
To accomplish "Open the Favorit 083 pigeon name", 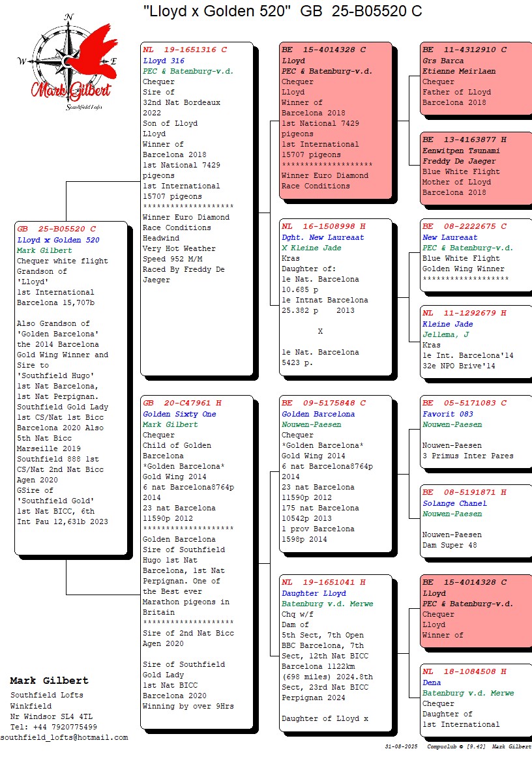I will [448, 414].
